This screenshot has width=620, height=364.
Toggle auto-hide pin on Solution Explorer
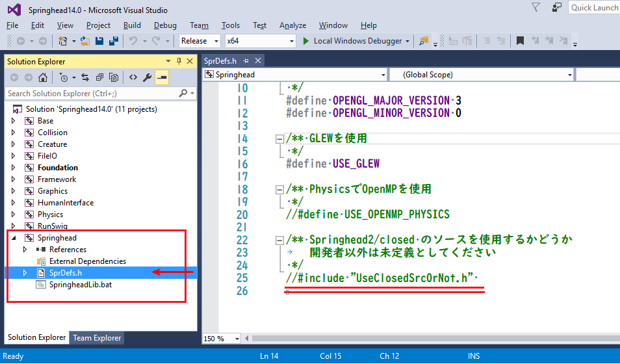[x=179, y=61]
